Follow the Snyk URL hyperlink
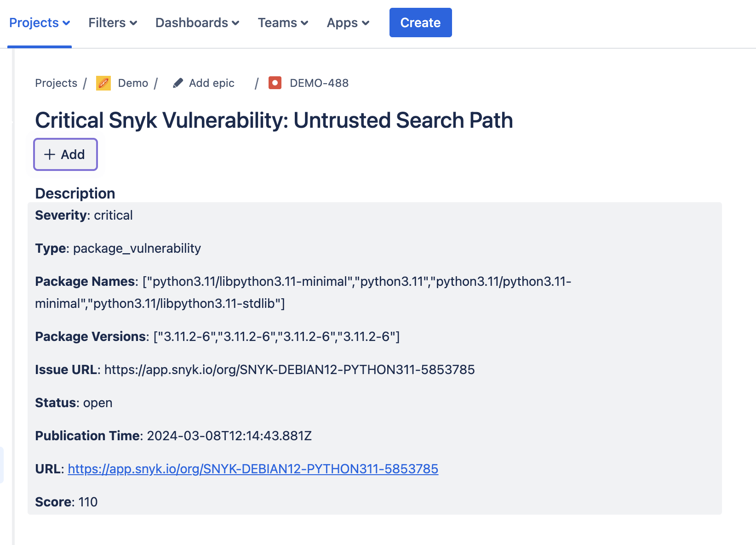Viewport: 756px width, 545px height. (253, 469)
